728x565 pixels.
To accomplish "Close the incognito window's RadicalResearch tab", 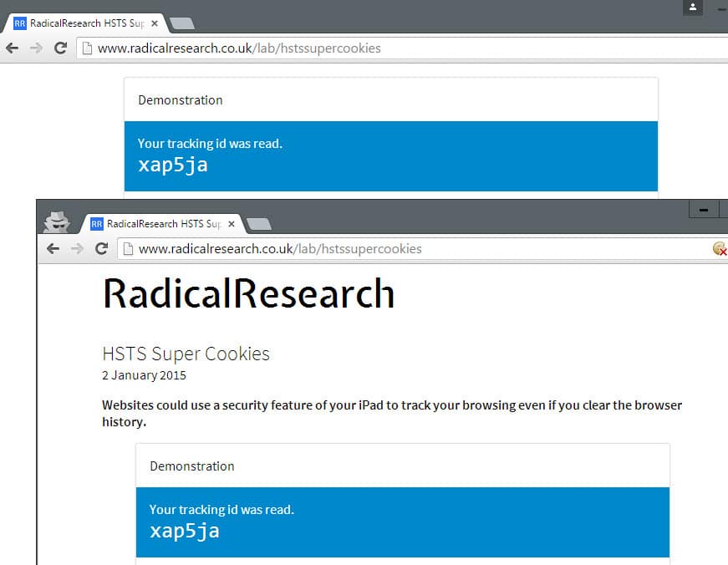I will click(232, 224).
